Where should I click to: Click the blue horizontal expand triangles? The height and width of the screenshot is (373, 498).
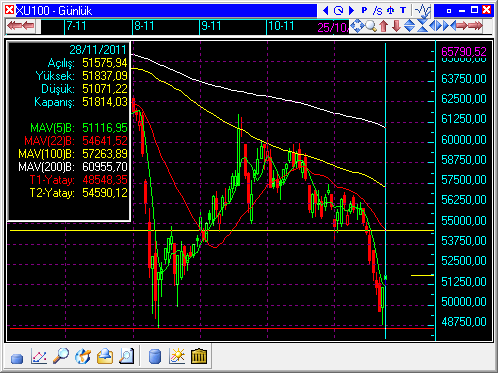(436, 26)
